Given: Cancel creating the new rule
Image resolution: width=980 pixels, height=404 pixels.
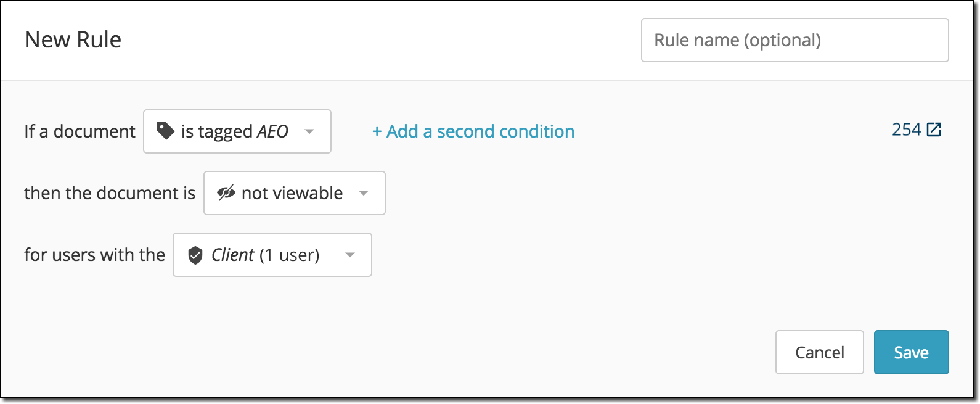Looking at the screenshot, I should point(820,352).
